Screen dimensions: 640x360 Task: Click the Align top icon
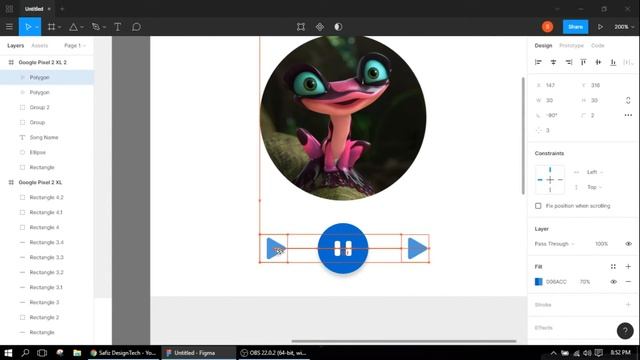pos(583,62)
